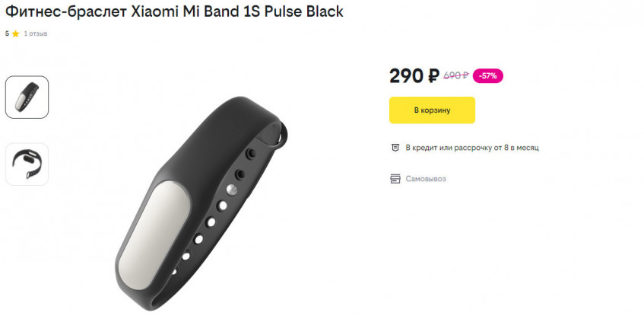Screen dimensions: 644x316
Task: Click the crossed-out 690 ₽ old price
Action: coord(456,75)
